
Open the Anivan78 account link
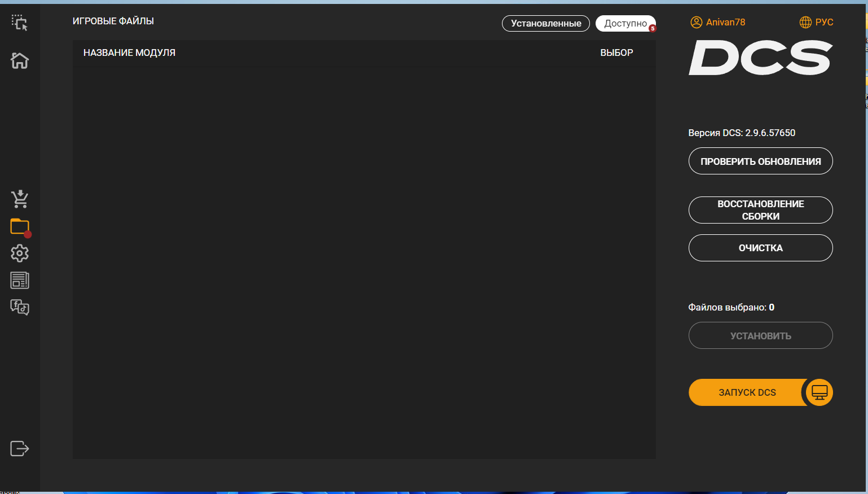725,22
